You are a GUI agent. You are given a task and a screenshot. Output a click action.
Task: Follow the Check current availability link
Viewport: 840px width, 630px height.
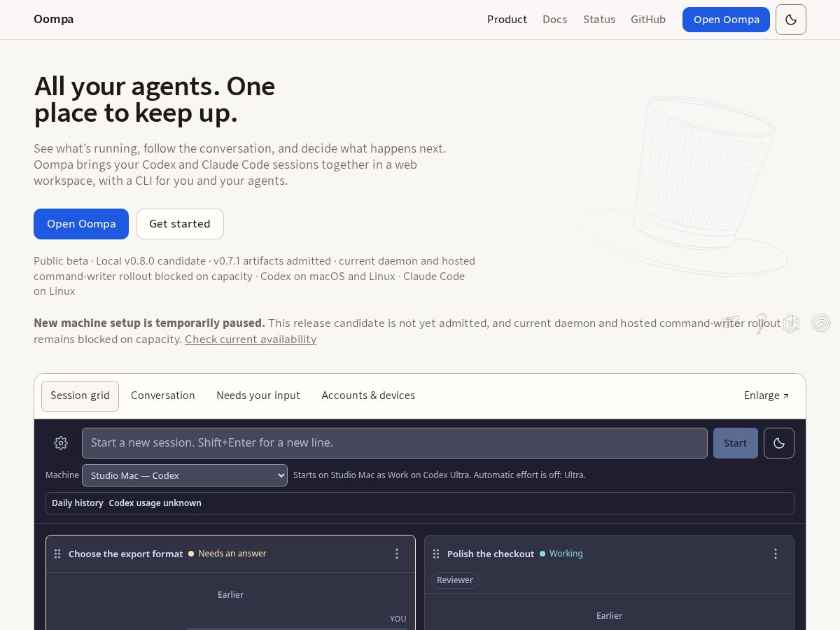point(251,339)
